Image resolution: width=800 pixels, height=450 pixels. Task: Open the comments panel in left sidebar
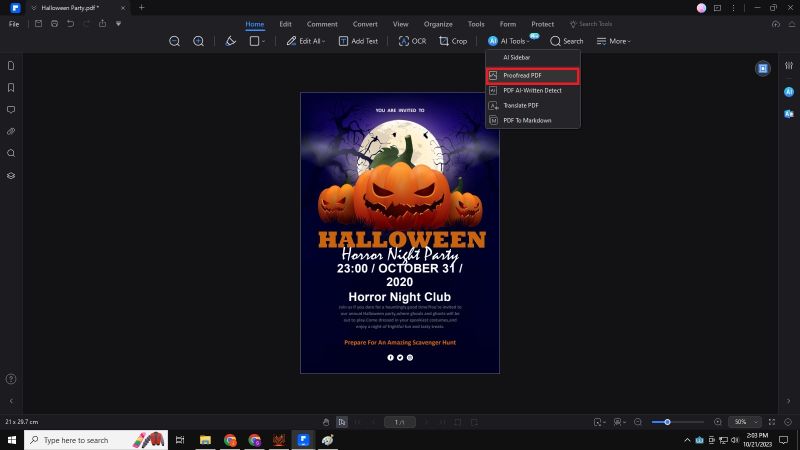click(11, 110)
